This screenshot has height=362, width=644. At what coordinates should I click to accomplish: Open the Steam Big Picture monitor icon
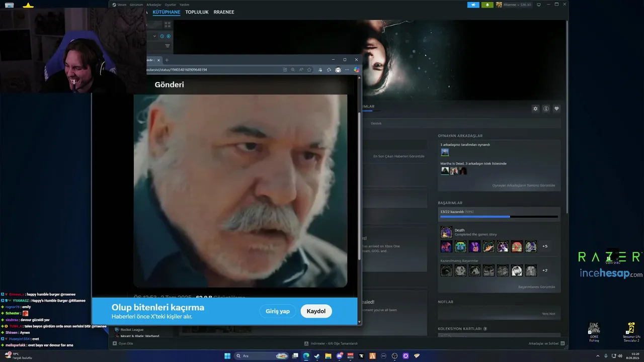539,5
